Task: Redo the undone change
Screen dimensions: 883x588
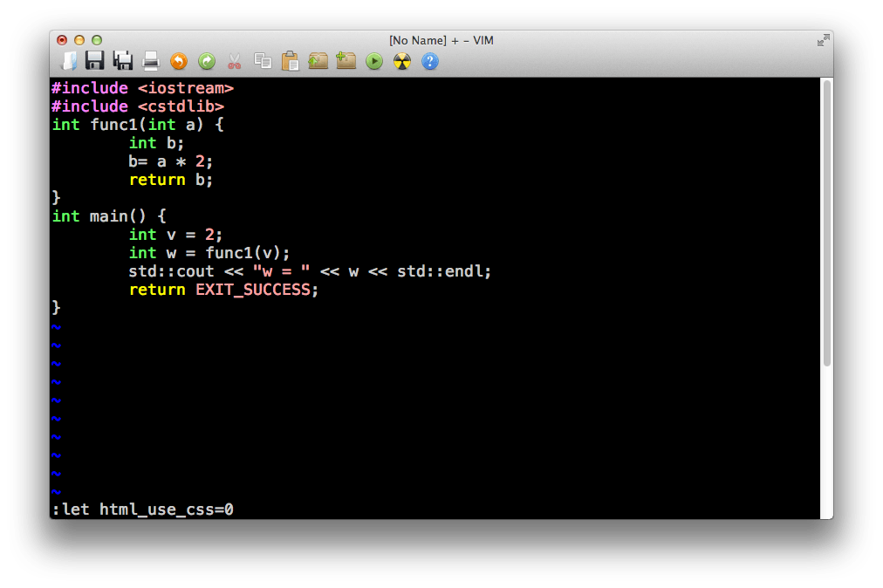Action: 206,61
